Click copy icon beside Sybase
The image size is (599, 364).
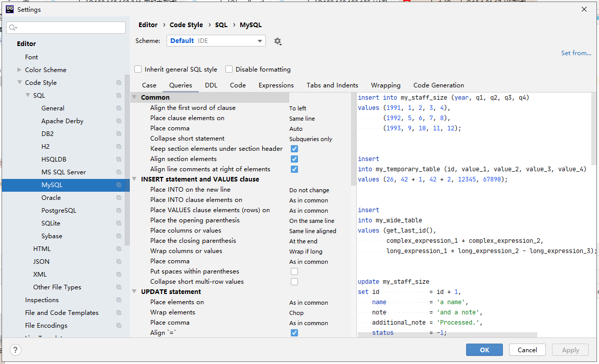[119, 236]
